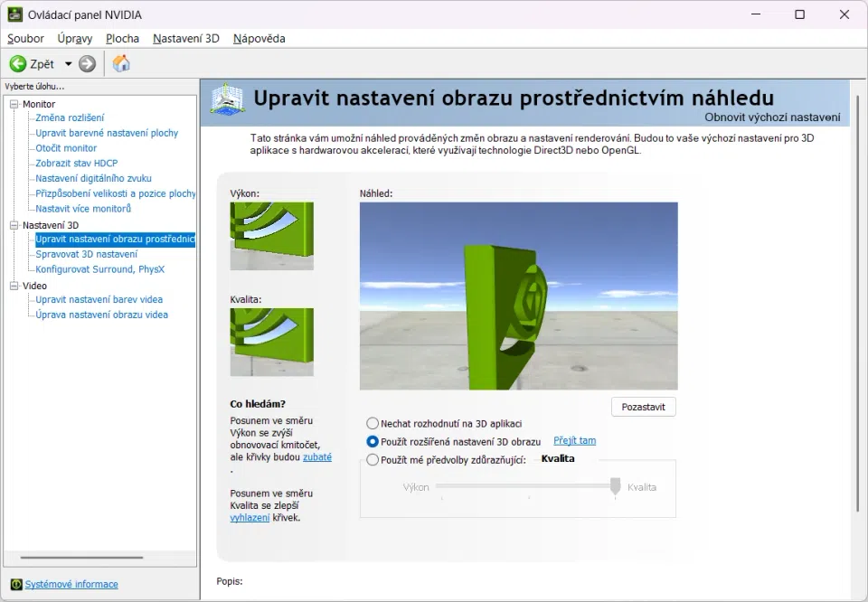Open the Úpravy menu
This screenshot has height=602, width=868.
[75, 39]
